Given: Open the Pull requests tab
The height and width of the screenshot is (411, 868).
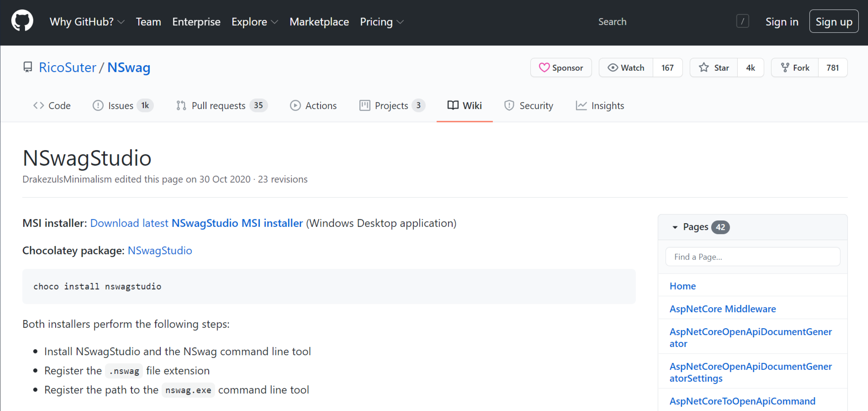Looking at the screenshot, I should (222, 105).
